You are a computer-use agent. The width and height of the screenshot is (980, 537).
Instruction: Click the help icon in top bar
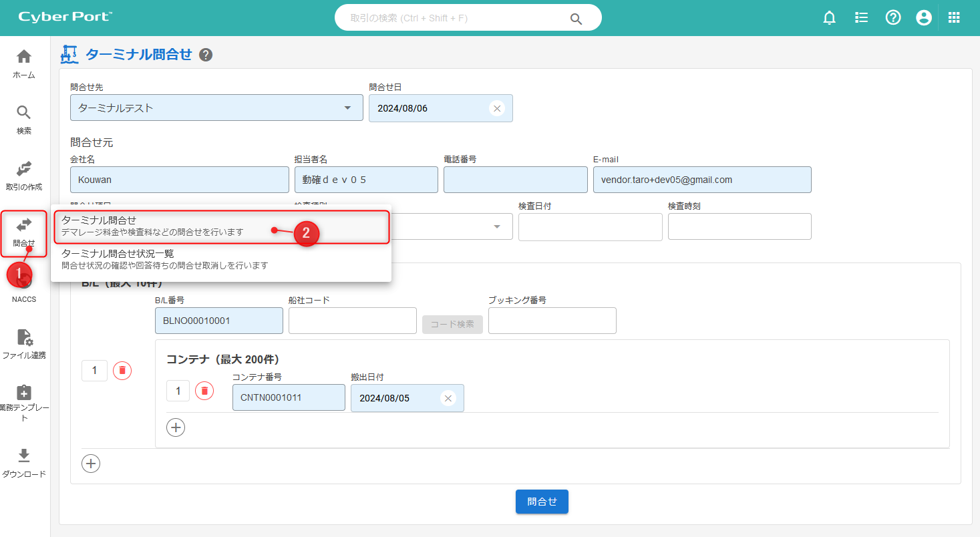[893, 18]
